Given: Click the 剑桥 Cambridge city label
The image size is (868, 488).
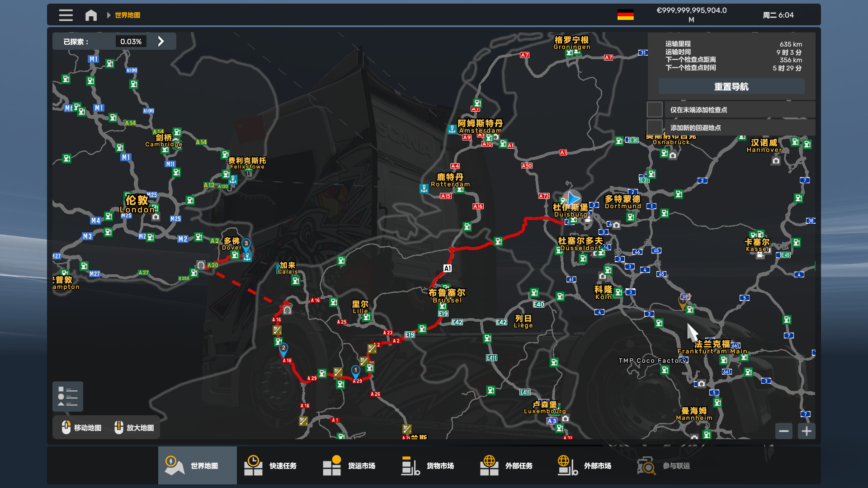Looking at the screenshot, I should point(164,141).
